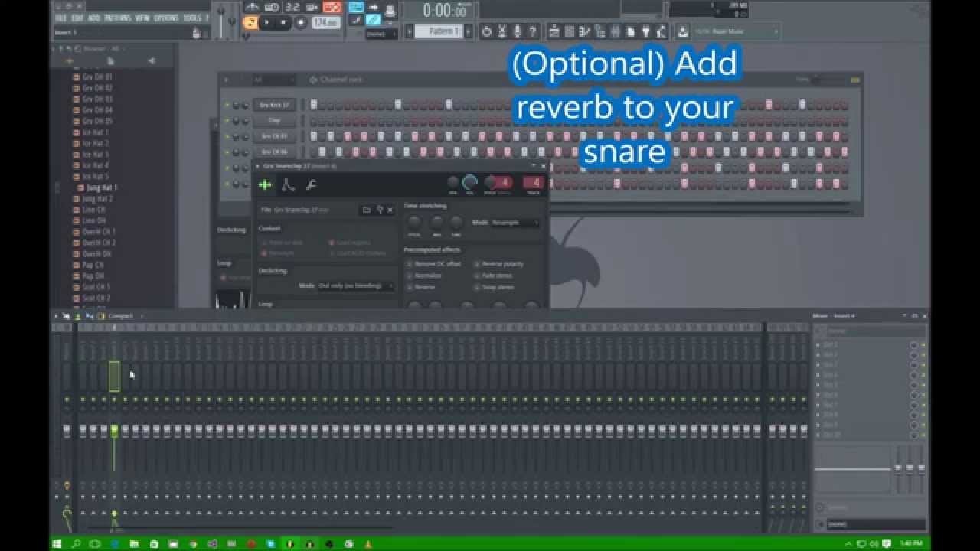This screenshot has height=551, width=980.
Task: Select Grv OH 01 in browser
Action: [97, 77]
